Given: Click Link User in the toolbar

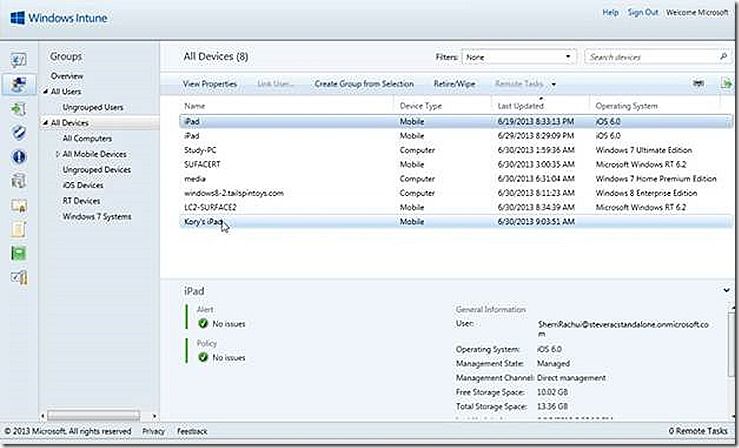Looking at the screenshot, I should (276, 84).
